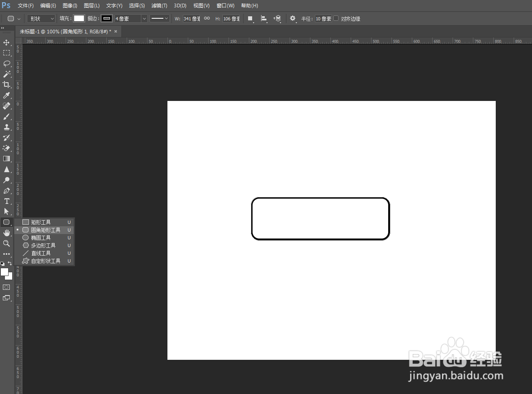Screen dimensions: 532x394
Task: Select the Path Selection arrow tool
Action: (7, 212)
